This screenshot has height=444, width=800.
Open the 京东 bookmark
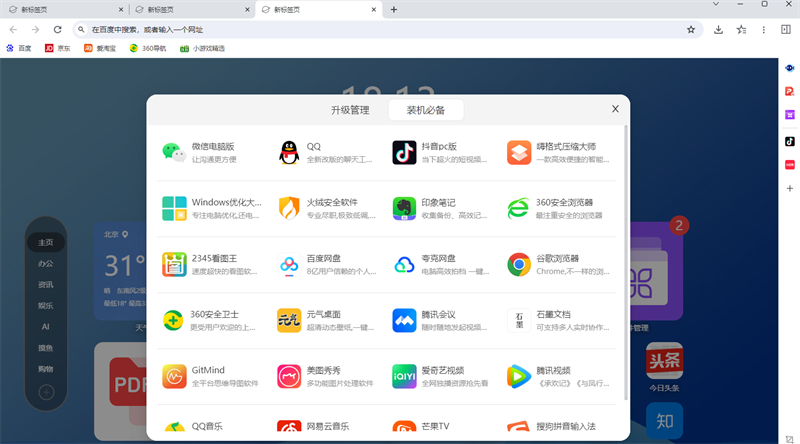[x=58, y=48]
